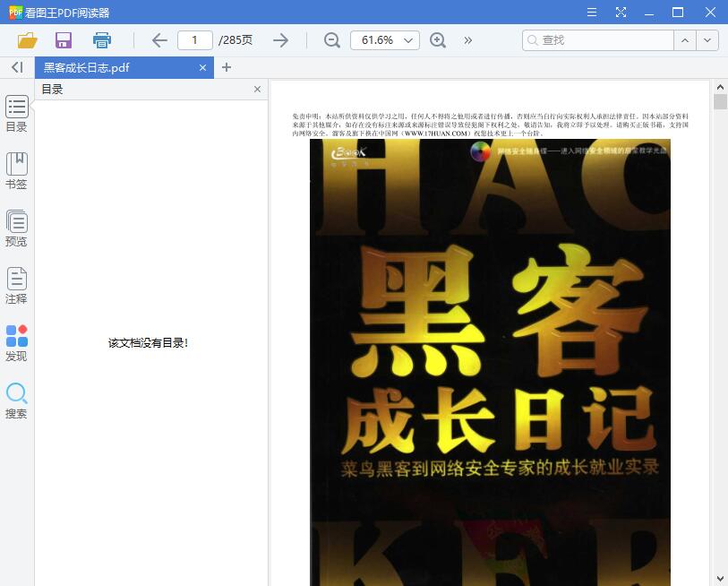This screenshot has height=586, width=728.
Task: Print the open PDF
Action: click(x=101, y=39)
